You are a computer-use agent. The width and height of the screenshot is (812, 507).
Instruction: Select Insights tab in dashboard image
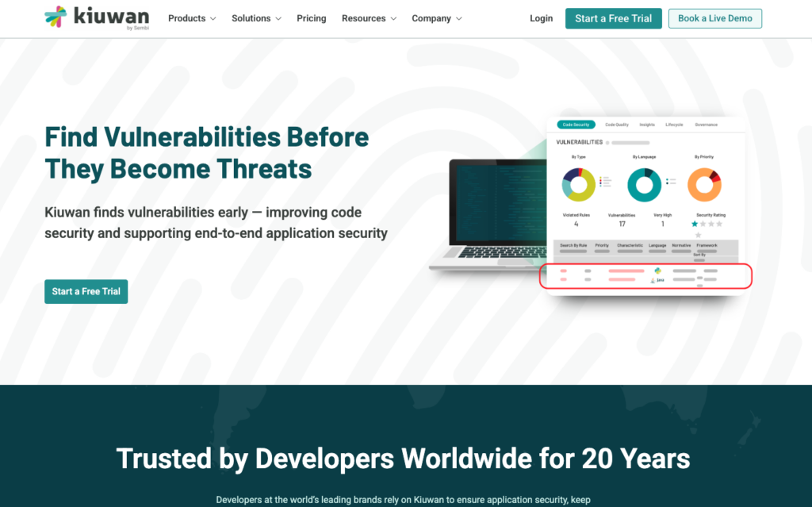pyautogui.click(x=647, y=125)
